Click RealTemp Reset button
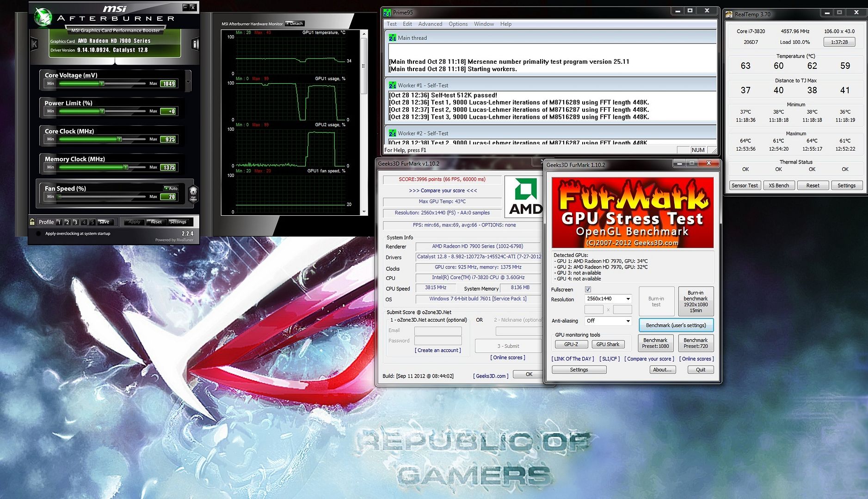868x499 pixels. (x=813, y=185)
